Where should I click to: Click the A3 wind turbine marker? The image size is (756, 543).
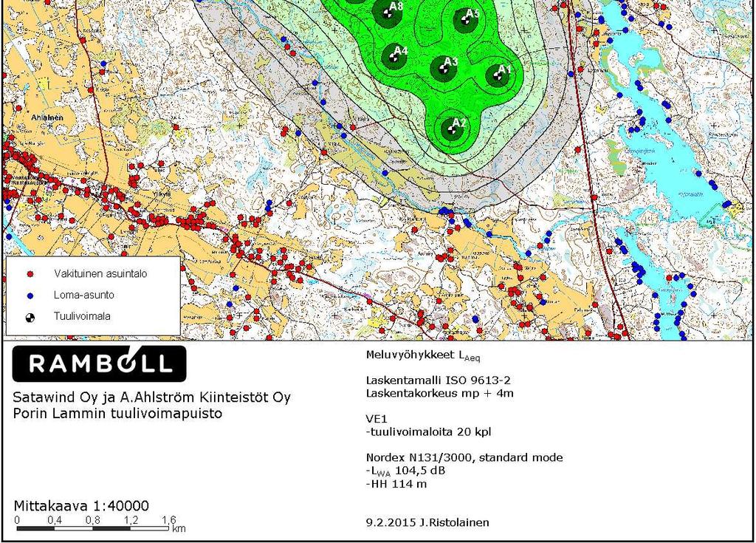[443, 69]
